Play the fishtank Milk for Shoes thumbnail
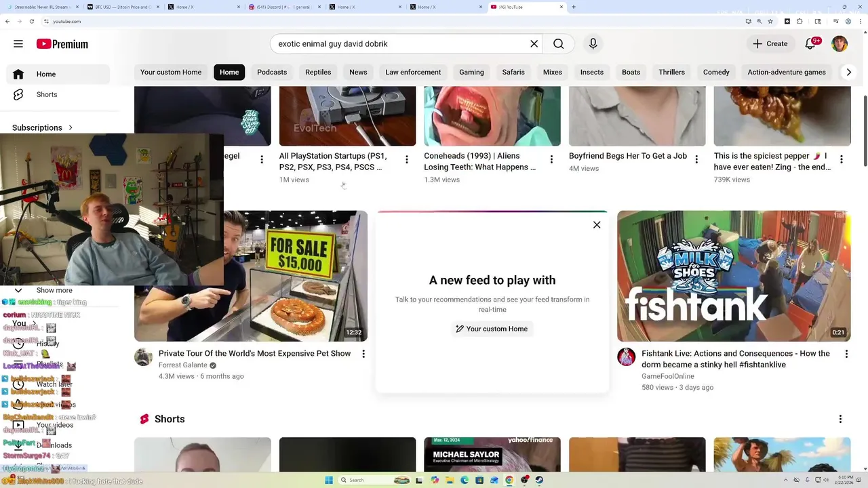Viewport: 868px width, 488px height. [x=734, y=276]
